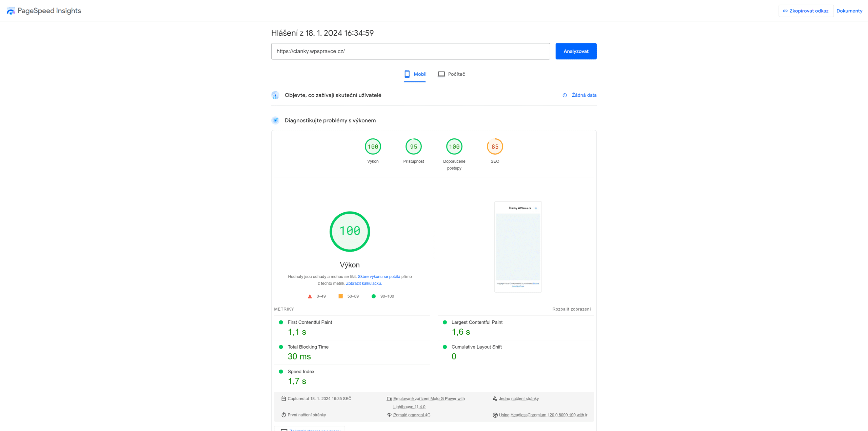Expand metrics with Rozbalit zobrazení
The height and width of the screenshot is (431, 868).
coord(572,309)
